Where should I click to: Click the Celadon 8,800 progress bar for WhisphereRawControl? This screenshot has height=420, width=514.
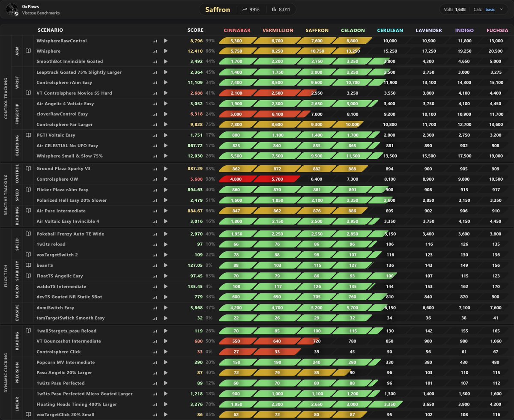[353, 41]
